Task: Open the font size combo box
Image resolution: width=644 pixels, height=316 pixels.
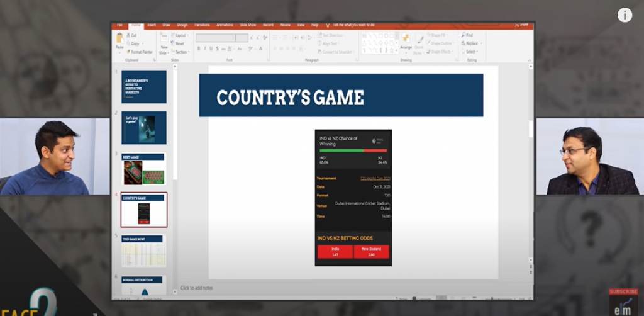Action: 242,38
